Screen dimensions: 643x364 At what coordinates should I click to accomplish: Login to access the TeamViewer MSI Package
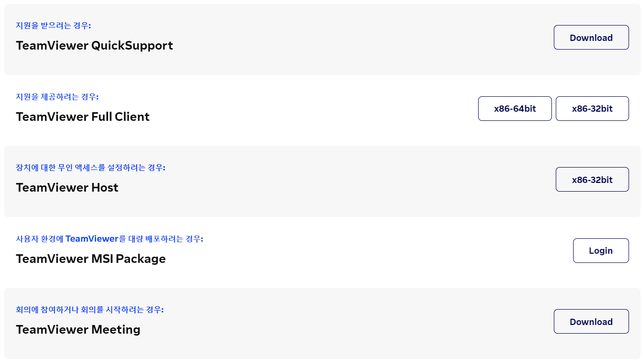(601, 250)
